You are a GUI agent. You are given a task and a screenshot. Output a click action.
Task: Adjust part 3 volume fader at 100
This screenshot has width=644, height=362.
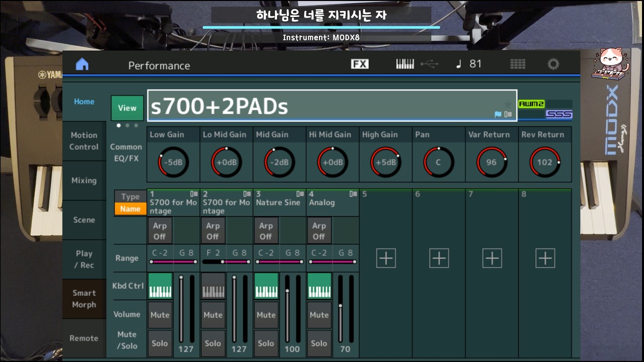(x=287, y=309)
